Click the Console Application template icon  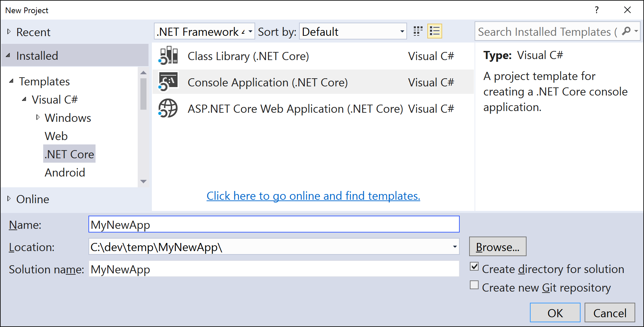coord(168,82)
